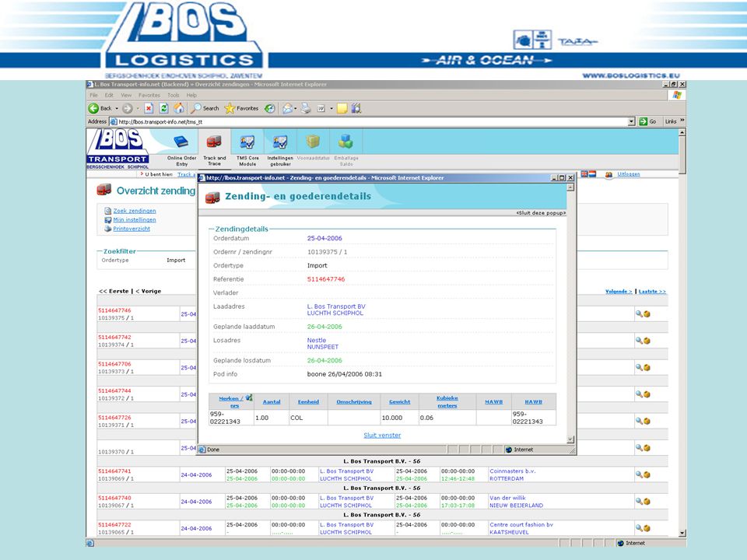Open the View menu
This screenshot has width=747, height=560.
click(126, 95)
